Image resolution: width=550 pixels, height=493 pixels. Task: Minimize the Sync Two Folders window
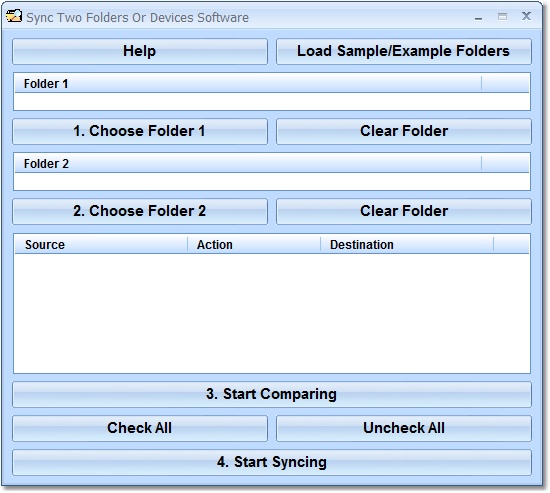point(478,17)
